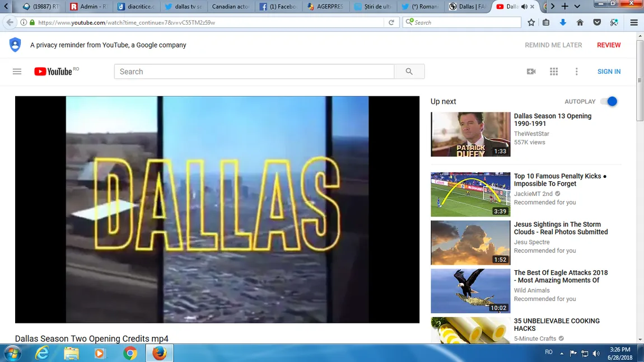Open Firefox downloads arrow icon

click(563, 22)
